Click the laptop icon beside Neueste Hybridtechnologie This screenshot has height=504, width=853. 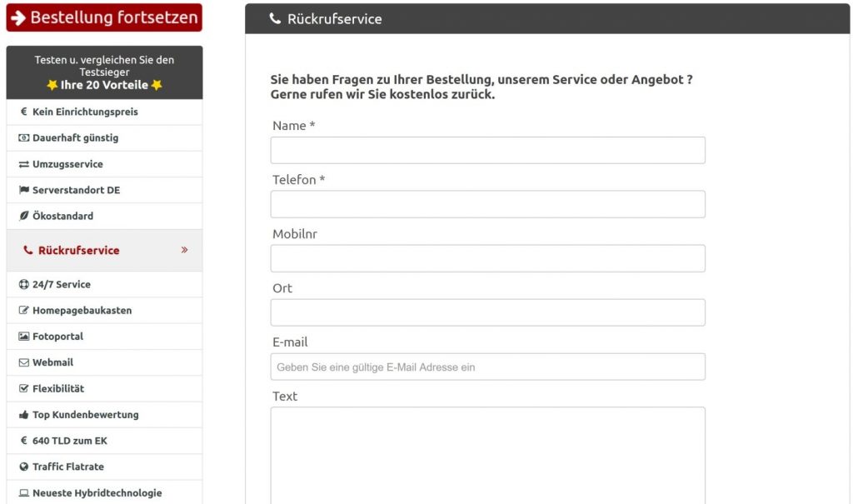tap(23, 492)
